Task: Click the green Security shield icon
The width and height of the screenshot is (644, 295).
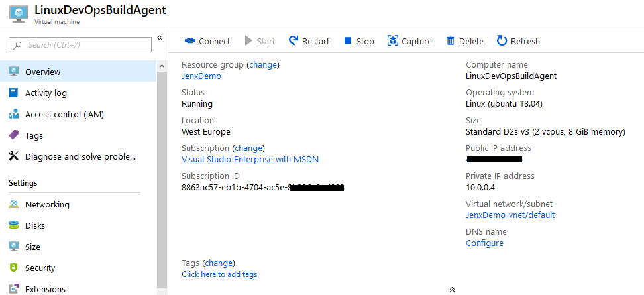Action: (x=13, y=268)
